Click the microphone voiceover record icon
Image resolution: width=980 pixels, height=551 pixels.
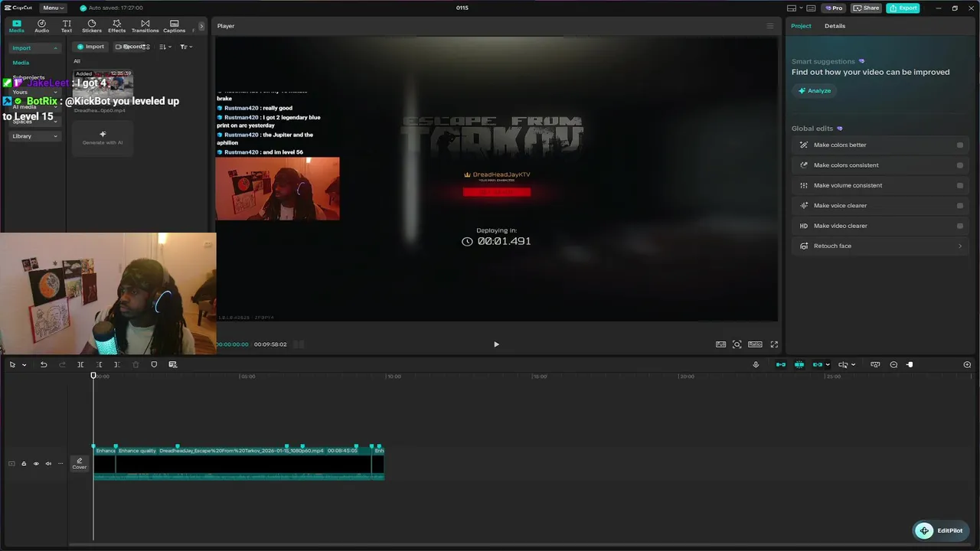[756, 364]
